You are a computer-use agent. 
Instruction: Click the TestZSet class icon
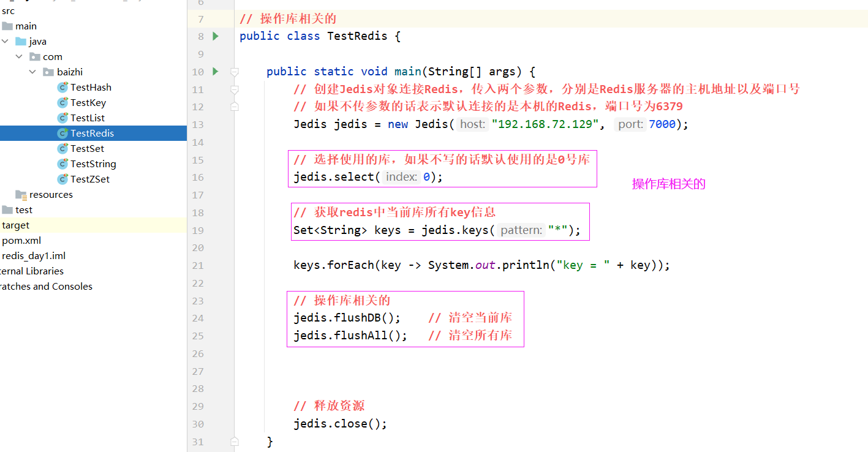coord(62,179)
